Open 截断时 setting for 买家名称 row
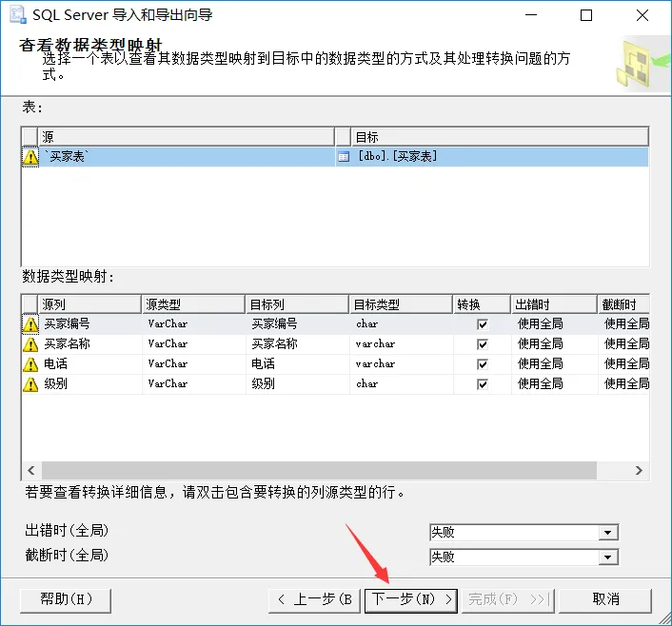 pos(624,343)
